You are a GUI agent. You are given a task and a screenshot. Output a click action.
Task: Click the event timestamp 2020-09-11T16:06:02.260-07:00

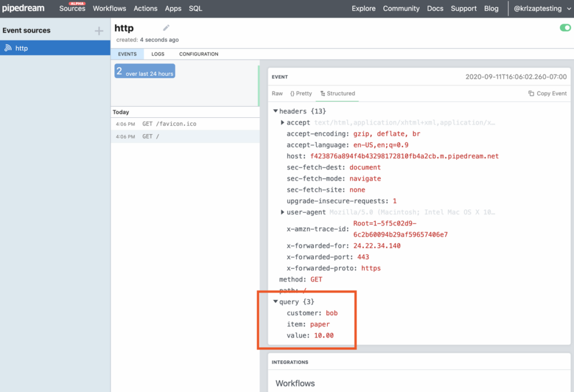[516, 77]
